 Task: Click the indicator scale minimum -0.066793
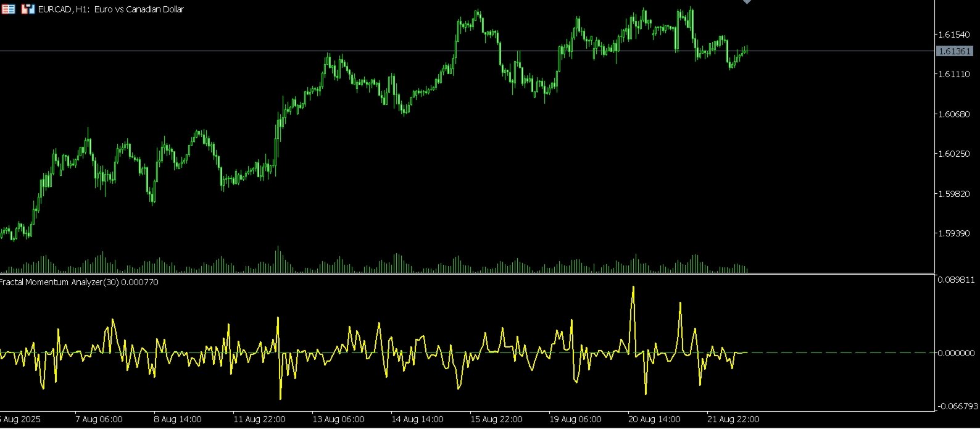[x=958, y=406]
